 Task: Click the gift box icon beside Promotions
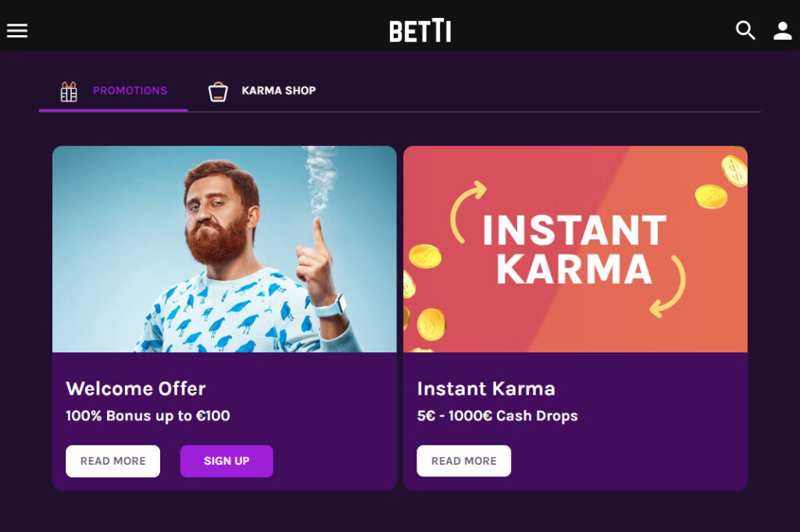click(68, 91)
